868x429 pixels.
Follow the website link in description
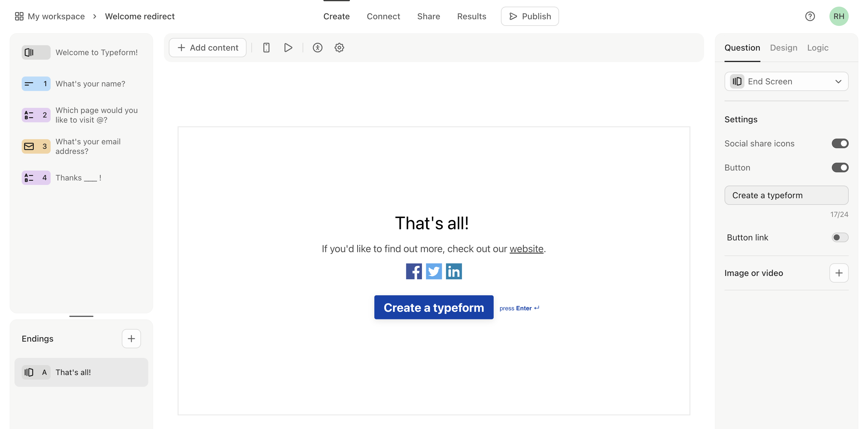[x=526, y=249]
